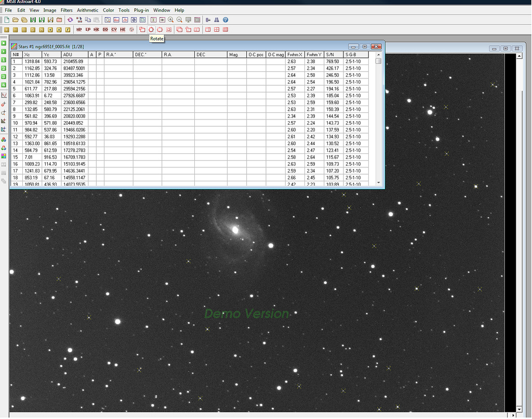Click the Stars window title bar icon

pos(14,46)
